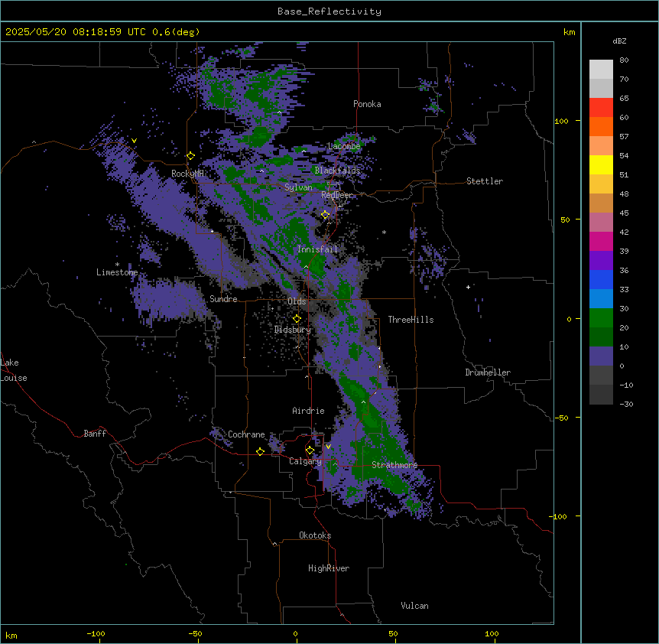Choose the light blue 30–33 dBZ swatch
This screenshot has height=644, width=659.
(x=601, y=299)
